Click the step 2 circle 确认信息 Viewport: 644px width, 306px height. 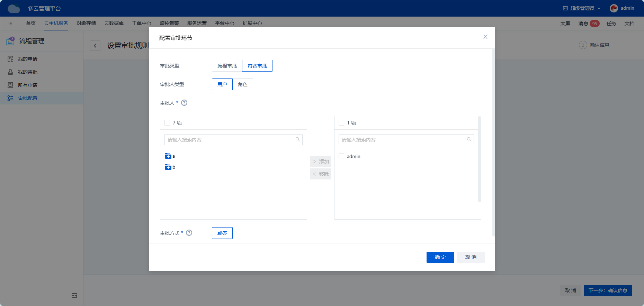click(x=583, y=45)
